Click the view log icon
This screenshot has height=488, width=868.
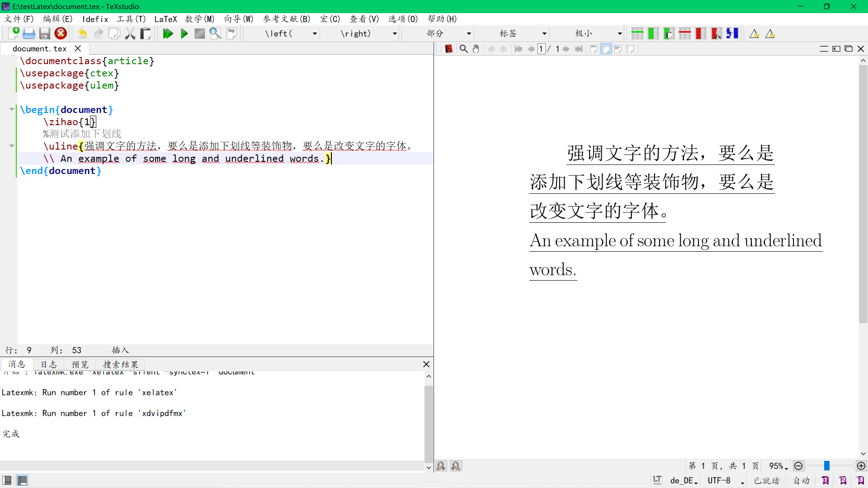click(x=231, y=33)
